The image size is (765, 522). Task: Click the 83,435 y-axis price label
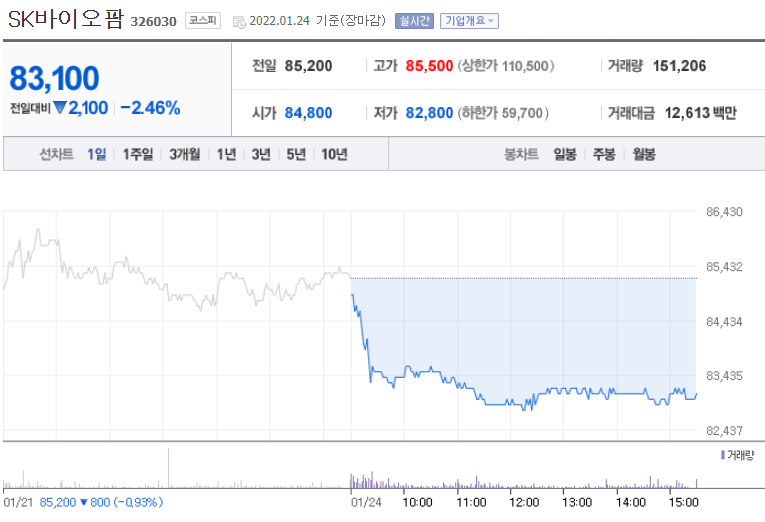click(x=724, y=376)
